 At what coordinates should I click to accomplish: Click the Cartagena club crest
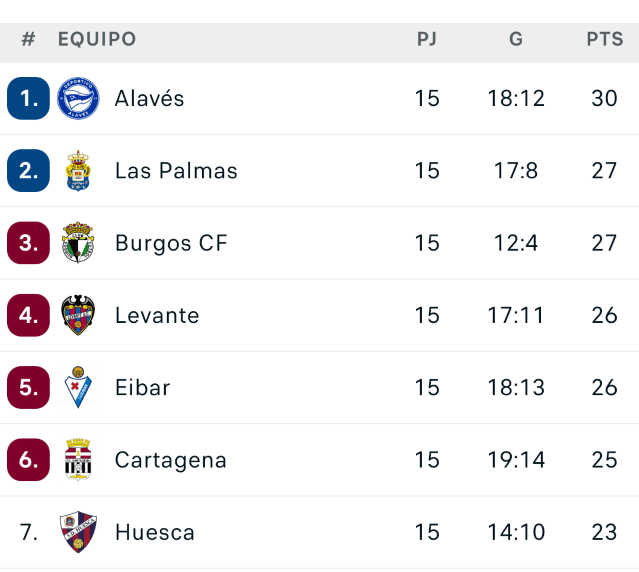78,460
